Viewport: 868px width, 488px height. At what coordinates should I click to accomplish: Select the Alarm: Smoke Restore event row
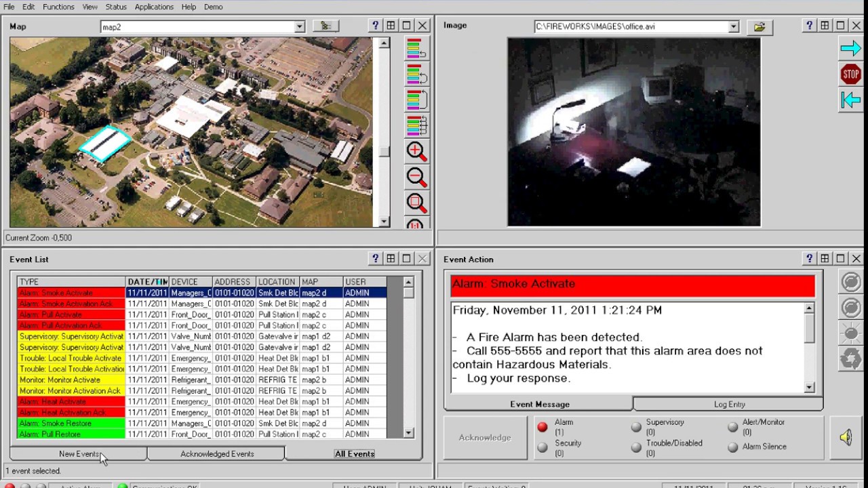point(202,423)
